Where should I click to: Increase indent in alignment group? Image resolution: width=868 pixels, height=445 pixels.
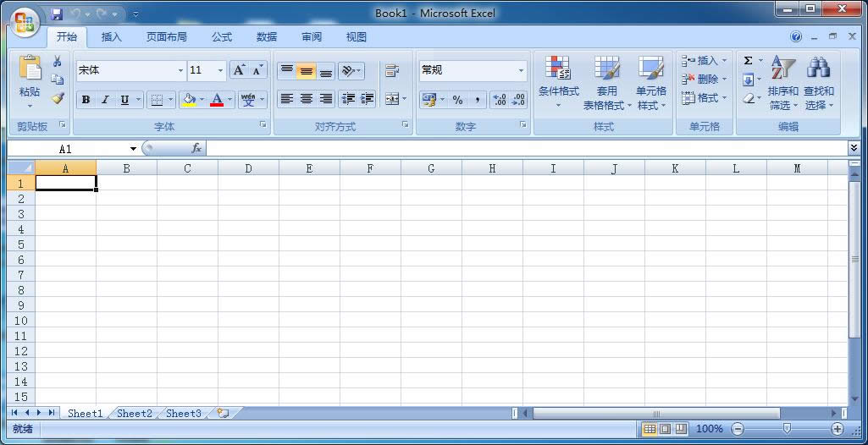pyautogui.click(x=367, y=99)
